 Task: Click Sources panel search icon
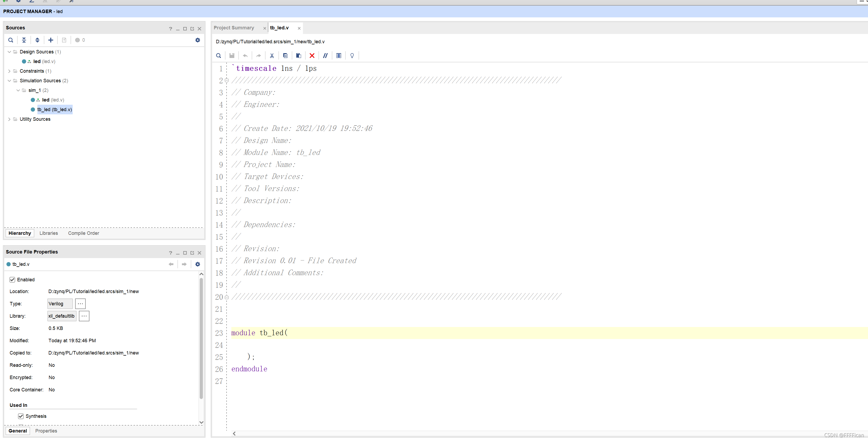(x=11, y=40)
